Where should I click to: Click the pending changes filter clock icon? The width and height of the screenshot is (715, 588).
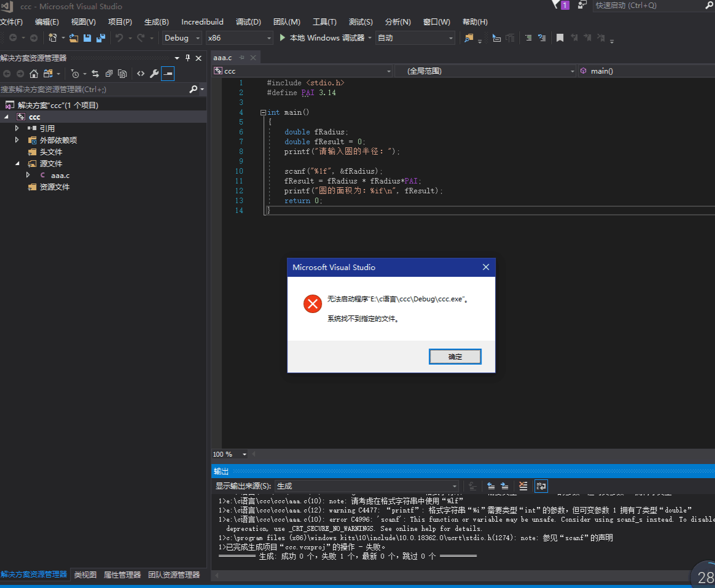[x=75, y=73]
